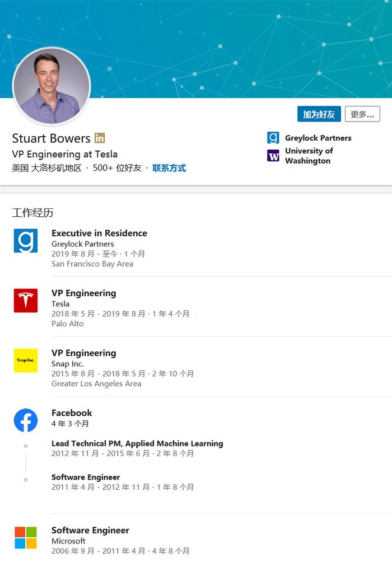Open the Tesla company logo

(26, 300)
